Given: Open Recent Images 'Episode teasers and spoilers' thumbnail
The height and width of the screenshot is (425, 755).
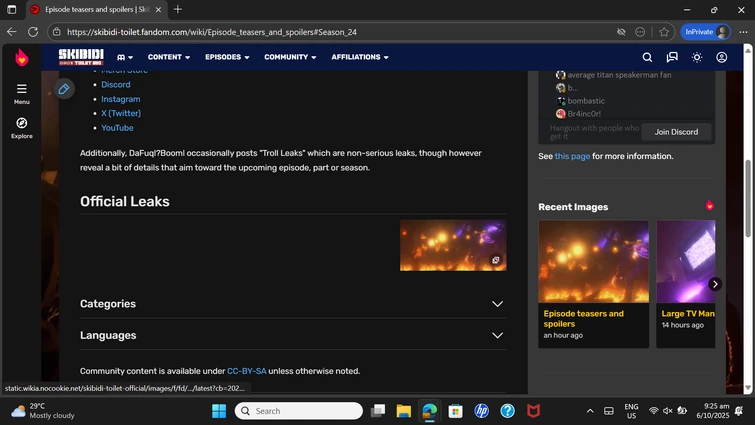Looking at the screenshot, I should 594,261.
